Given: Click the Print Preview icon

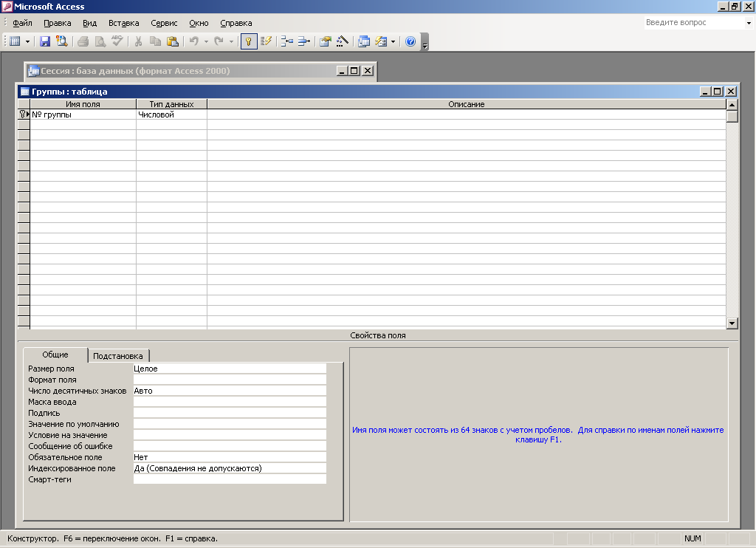Looking at the screenshot, I should [100, 41].
